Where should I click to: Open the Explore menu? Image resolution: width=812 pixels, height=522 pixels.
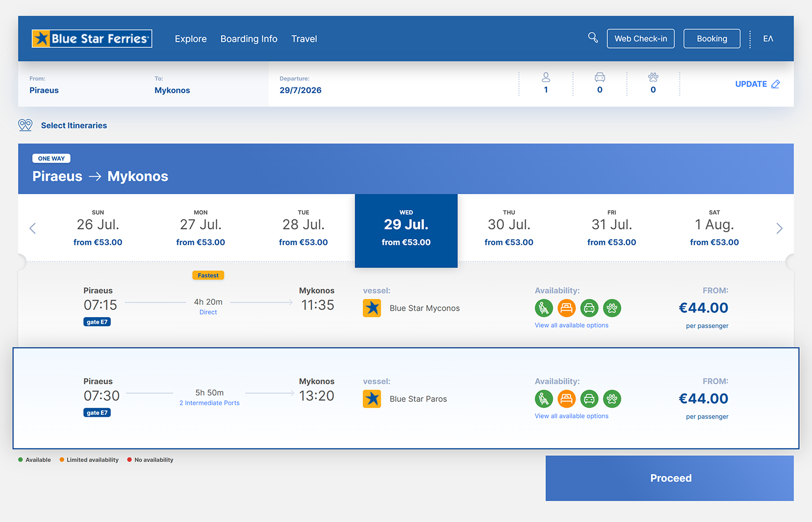pos(191,39)
